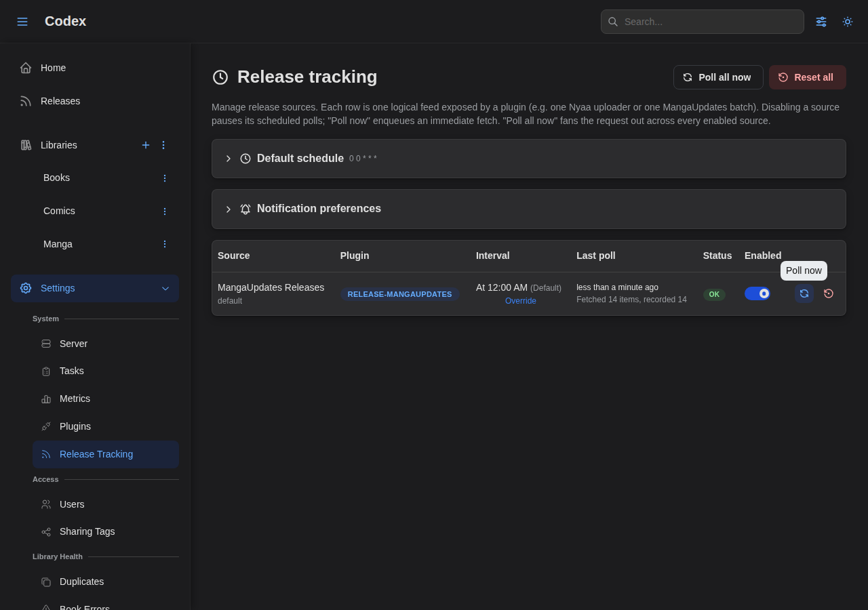
Task: Open the Comics library
Action: coord(60,211)
